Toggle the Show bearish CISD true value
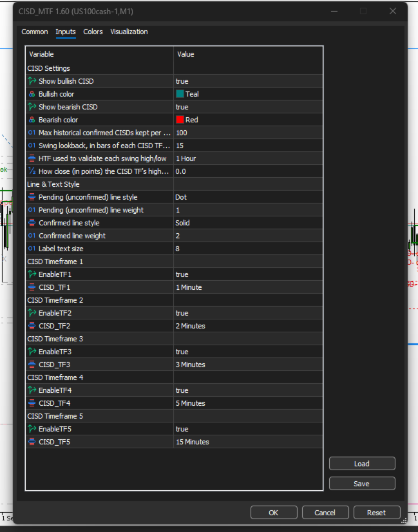 (248, 107)
